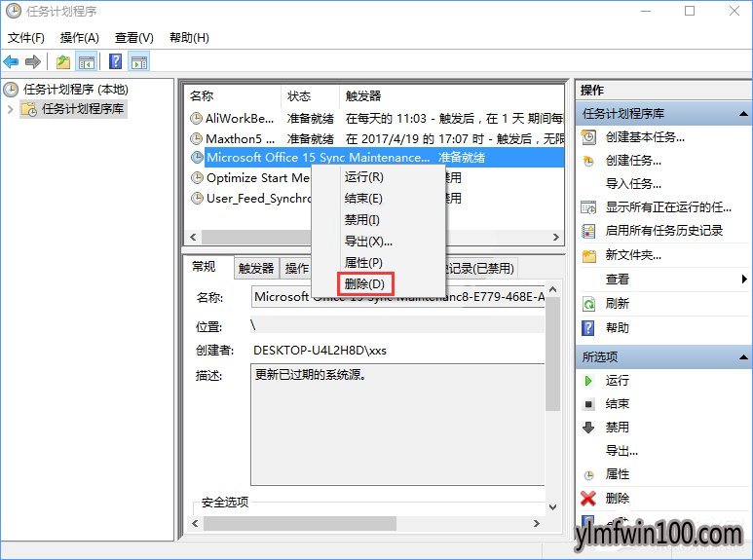Select the AliWorkBe... task row
Viewport: 753px width, 560px height.
coord(375,118)
